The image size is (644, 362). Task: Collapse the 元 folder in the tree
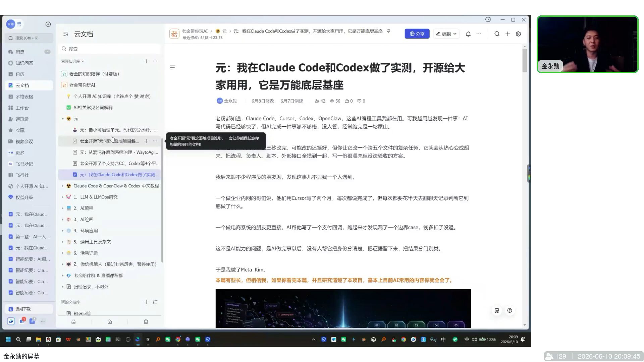(62, 119)
